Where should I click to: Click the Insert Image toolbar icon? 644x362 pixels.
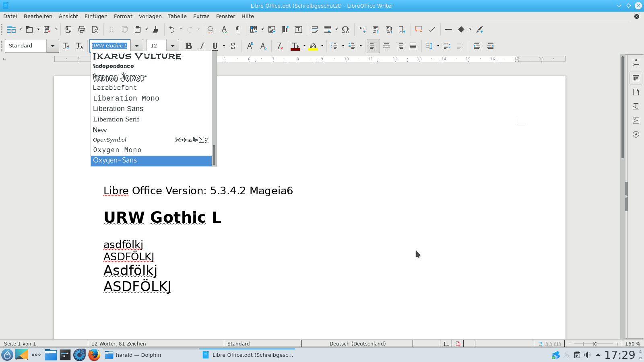[272, 29]
